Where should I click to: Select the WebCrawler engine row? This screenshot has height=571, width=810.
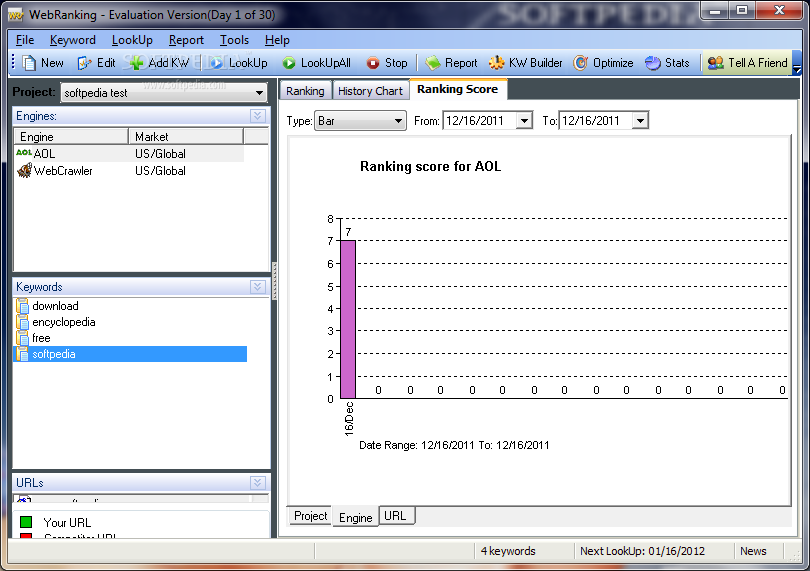pyautogui.click(x=129, y=171)
